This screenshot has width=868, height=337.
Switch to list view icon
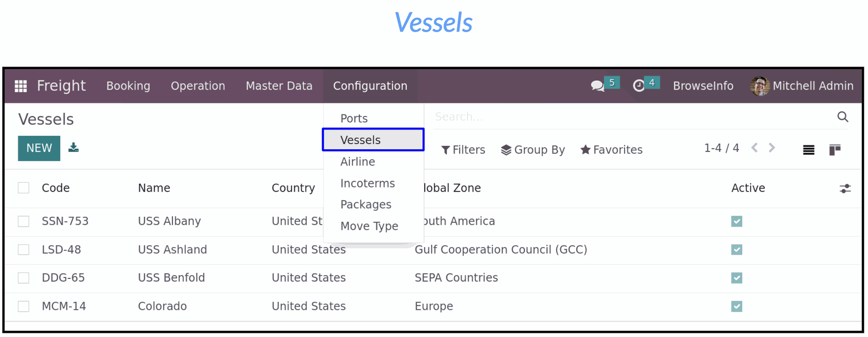tap(809, 150)
